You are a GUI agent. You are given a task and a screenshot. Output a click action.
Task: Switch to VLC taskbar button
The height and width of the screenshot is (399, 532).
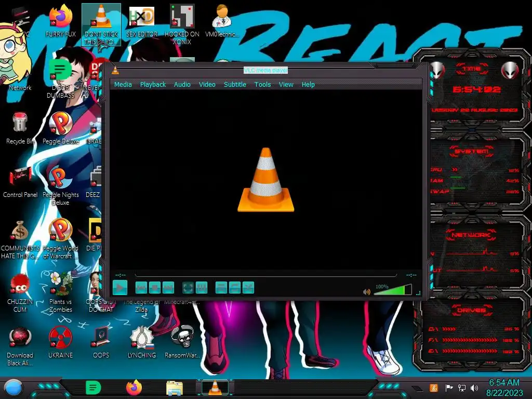click(x=215, y=388)
